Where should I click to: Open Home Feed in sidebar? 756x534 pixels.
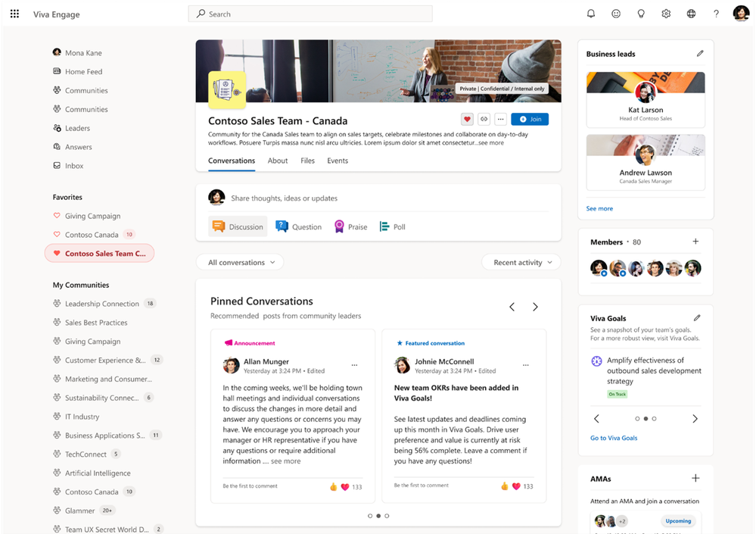[x=78, y=71]
